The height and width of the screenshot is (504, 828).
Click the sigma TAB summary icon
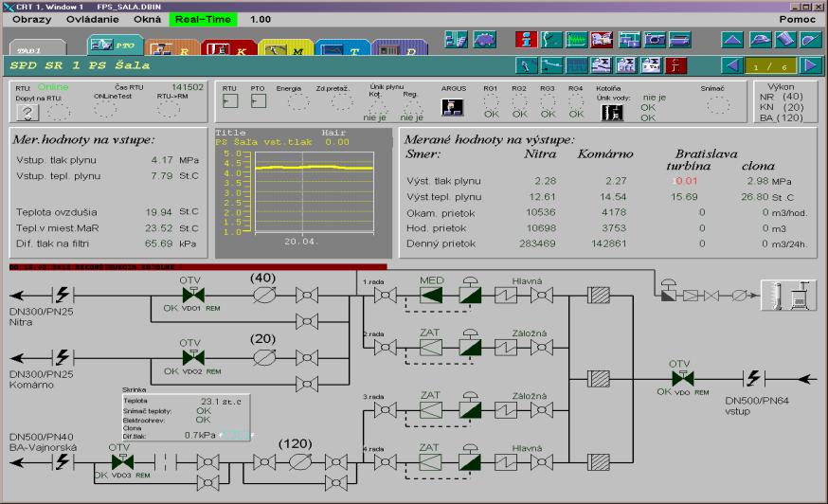tap(651, 65)
